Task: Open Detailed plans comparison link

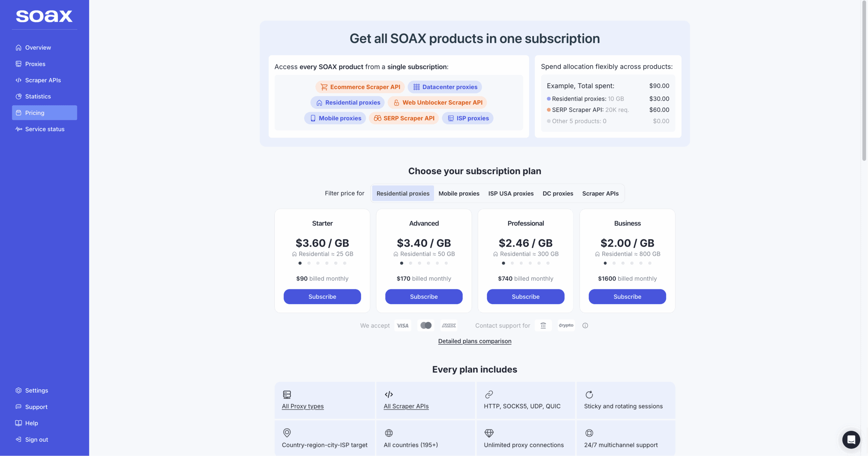Action: (475, 341)
